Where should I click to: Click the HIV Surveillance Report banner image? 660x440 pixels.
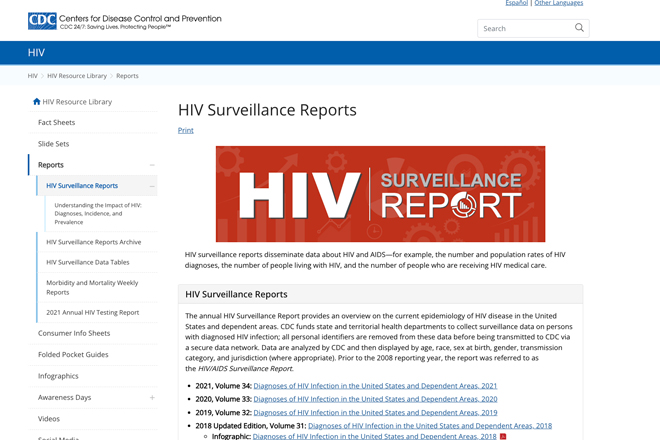pos(381,194)
